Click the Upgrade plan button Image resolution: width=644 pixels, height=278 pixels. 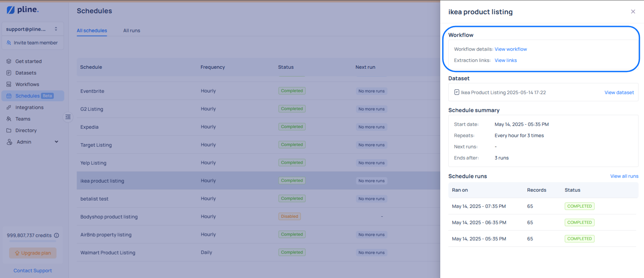(33, 253)
